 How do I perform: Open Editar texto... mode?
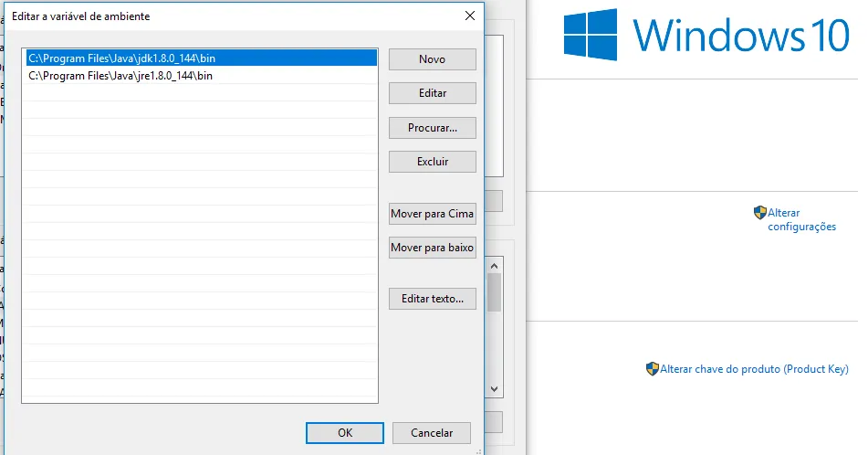[x=432, y=299]
